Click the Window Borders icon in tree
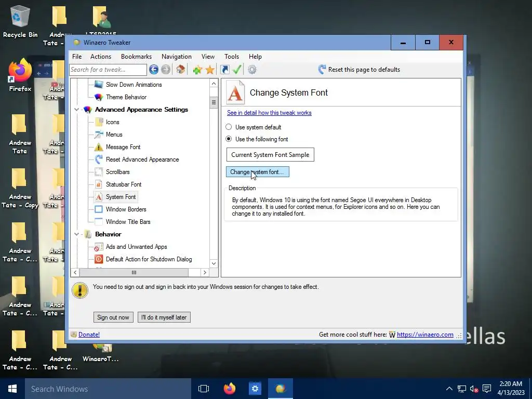Image resolution: width=532 pixels, height=399 pixels. 99,209
